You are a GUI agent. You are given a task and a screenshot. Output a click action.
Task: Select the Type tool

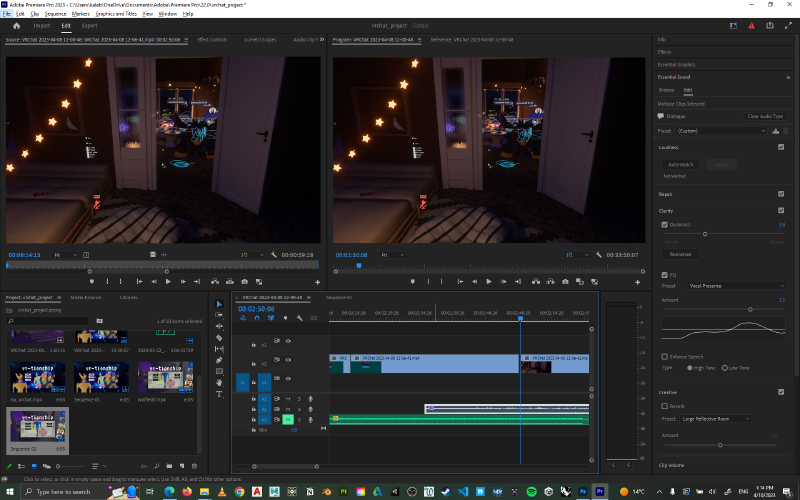point(219,394)
